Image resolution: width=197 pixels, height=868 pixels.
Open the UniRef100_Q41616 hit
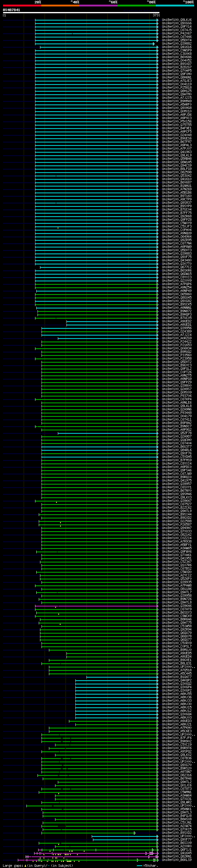click(x=177, y=47)
